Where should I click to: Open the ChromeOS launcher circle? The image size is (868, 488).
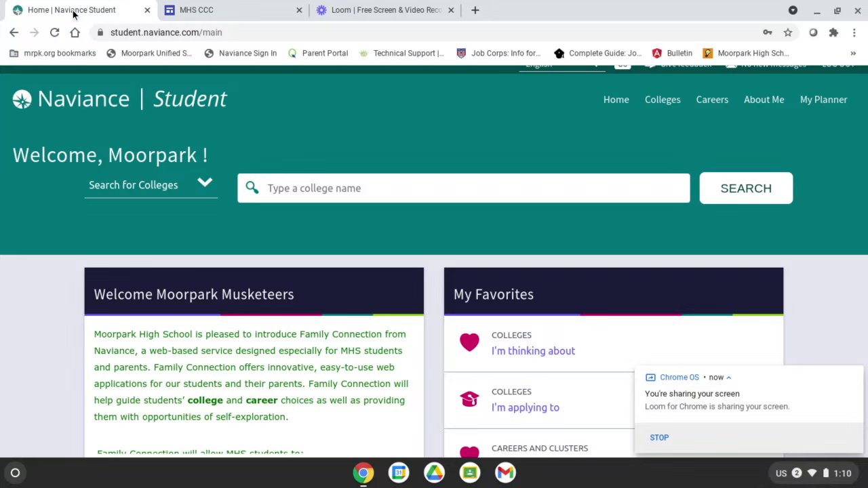15,473
